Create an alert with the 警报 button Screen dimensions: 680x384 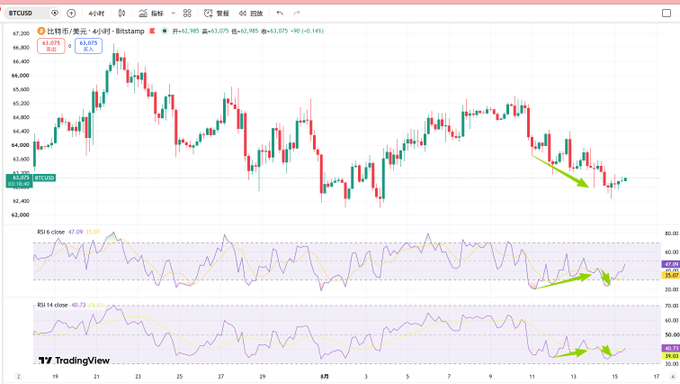(216, 13)
